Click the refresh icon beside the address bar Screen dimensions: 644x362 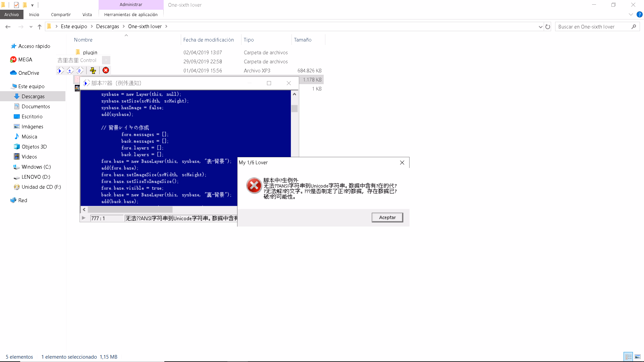click(548, 26)
